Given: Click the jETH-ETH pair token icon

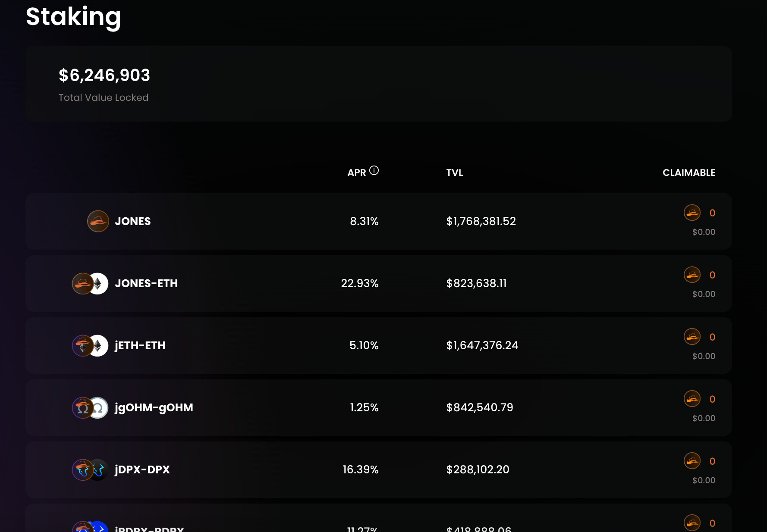Looking at the screenshot, I should (90, 345).
